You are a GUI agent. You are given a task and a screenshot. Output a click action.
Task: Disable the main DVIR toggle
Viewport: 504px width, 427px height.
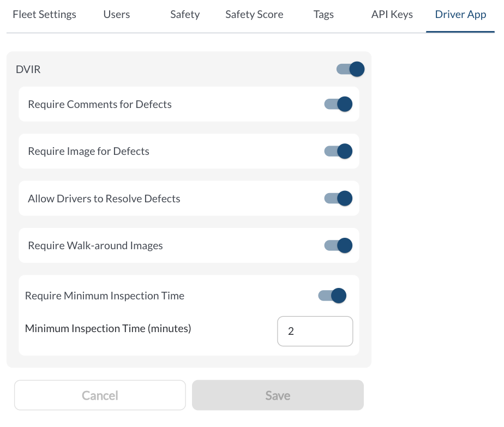click(x=350, y=69)
